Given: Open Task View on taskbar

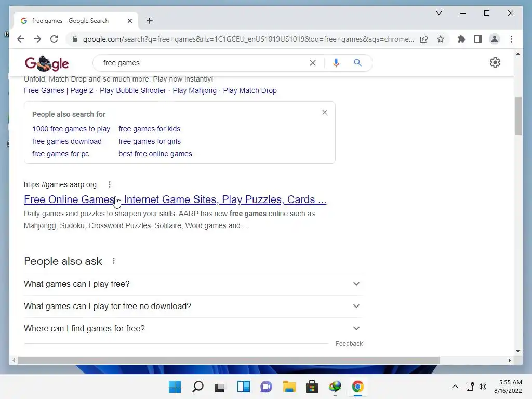Looking at the screenshot, I should coord(220,387).
